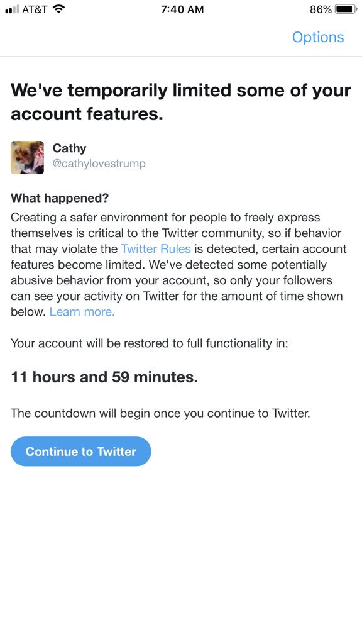Tap the 86% battery percentage

[x=321, y=9]
